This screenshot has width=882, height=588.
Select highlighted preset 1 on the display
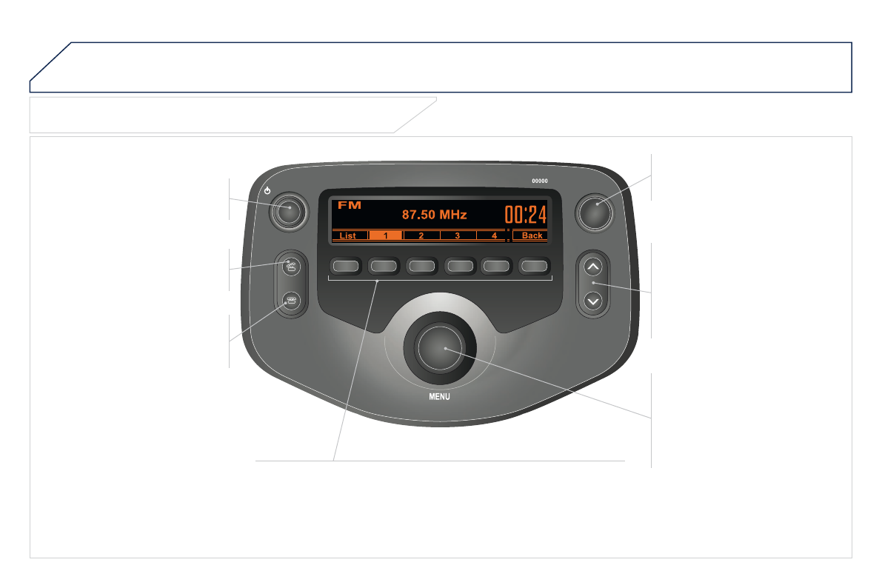385,235
